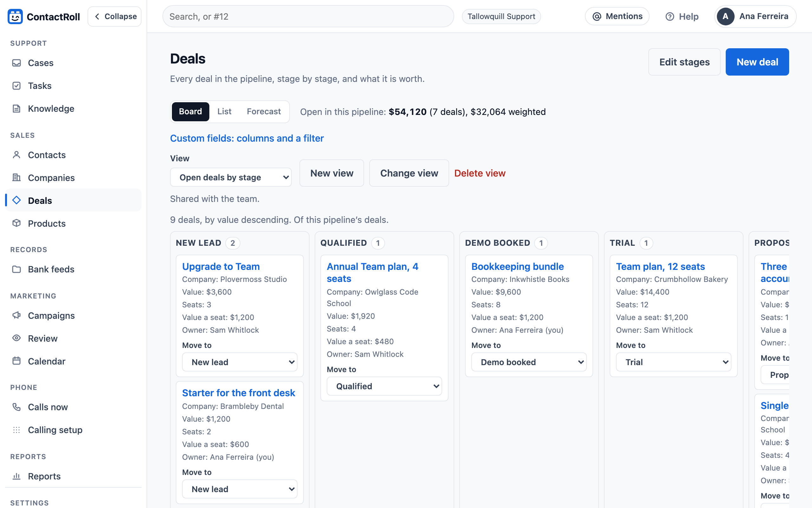The width and height of the screenshot is (812, 508).
Task: Click Value: $14,400 on Team plan card
Action: [643, 292]
